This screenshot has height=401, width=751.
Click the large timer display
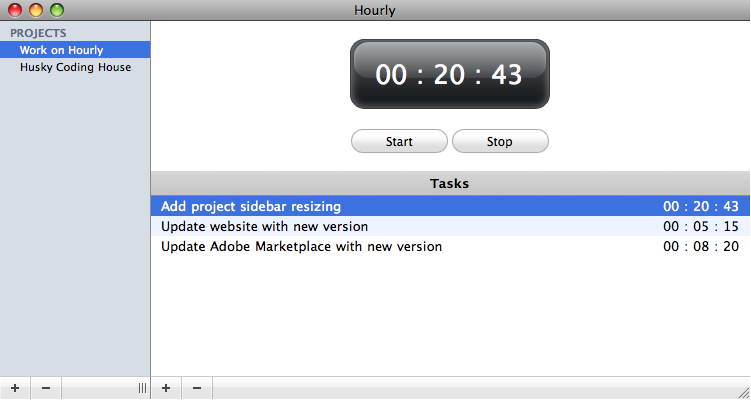pyautogui.click(x=450, y=74)
